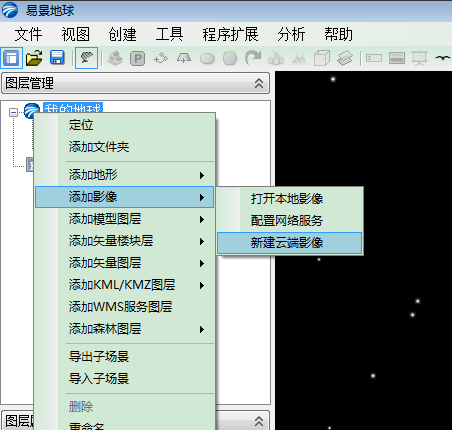Open the 帮助 menu
Viewport: 452px width, 430px height.
click(338, 34)
